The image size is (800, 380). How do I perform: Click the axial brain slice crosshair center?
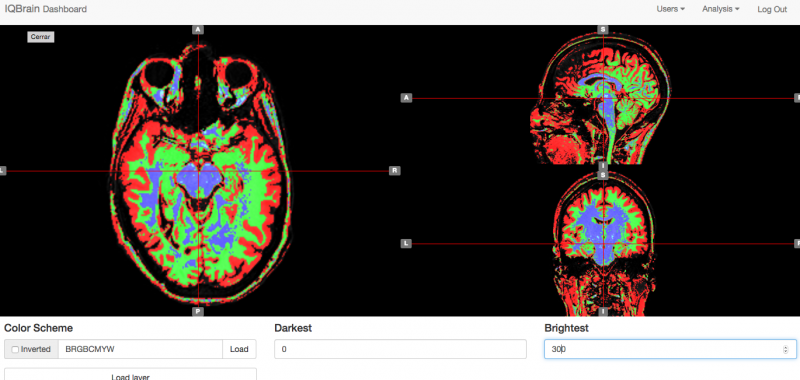click(198, 171)
